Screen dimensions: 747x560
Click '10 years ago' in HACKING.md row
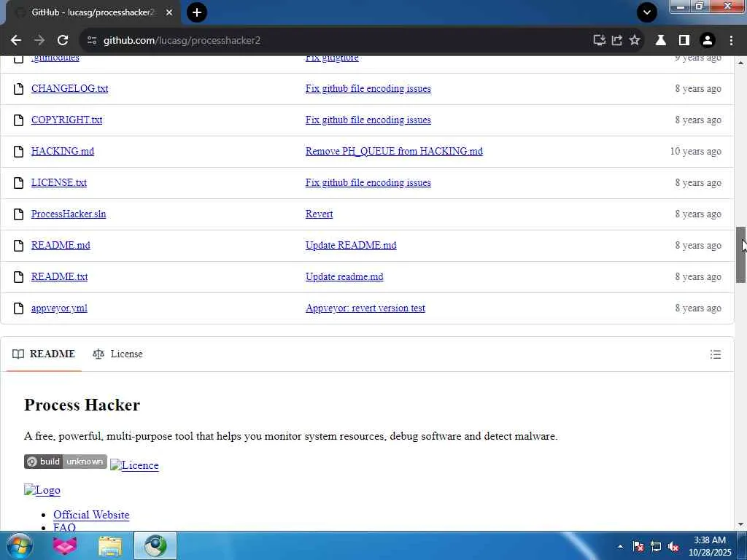[x=695, y=152]
